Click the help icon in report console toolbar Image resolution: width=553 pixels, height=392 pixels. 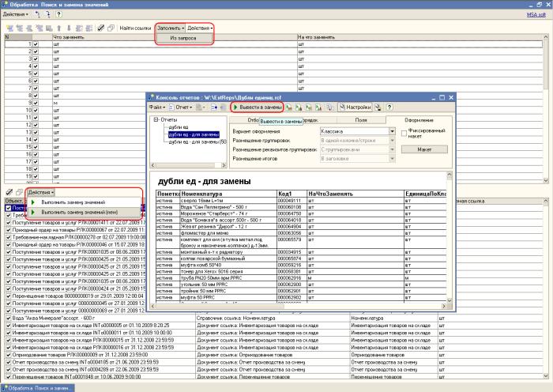[389, 107]
